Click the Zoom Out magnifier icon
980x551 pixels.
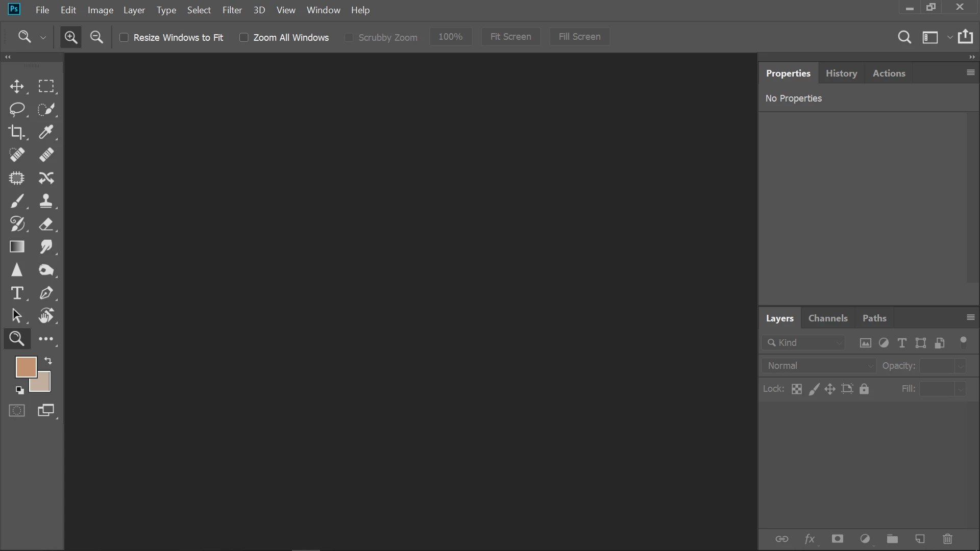[x=96, y=37]
